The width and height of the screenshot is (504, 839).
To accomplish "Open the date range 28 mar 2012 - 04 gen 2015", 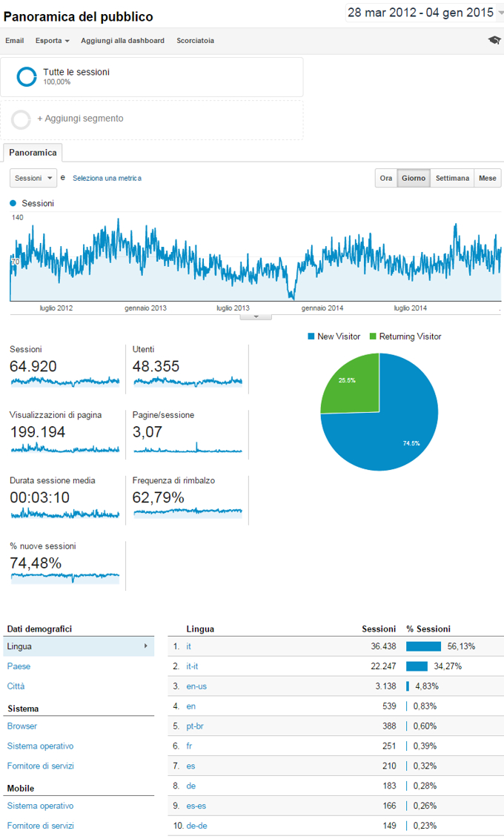I will click(420, 13).
